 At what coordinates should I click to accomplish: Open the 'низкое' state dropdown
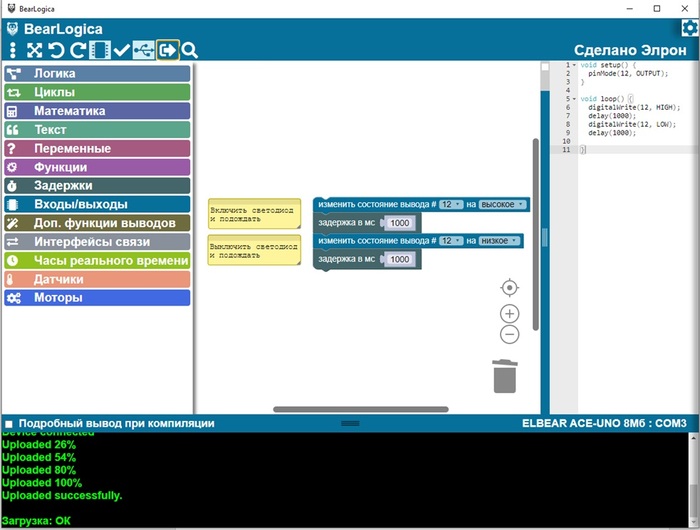(500, 241)
